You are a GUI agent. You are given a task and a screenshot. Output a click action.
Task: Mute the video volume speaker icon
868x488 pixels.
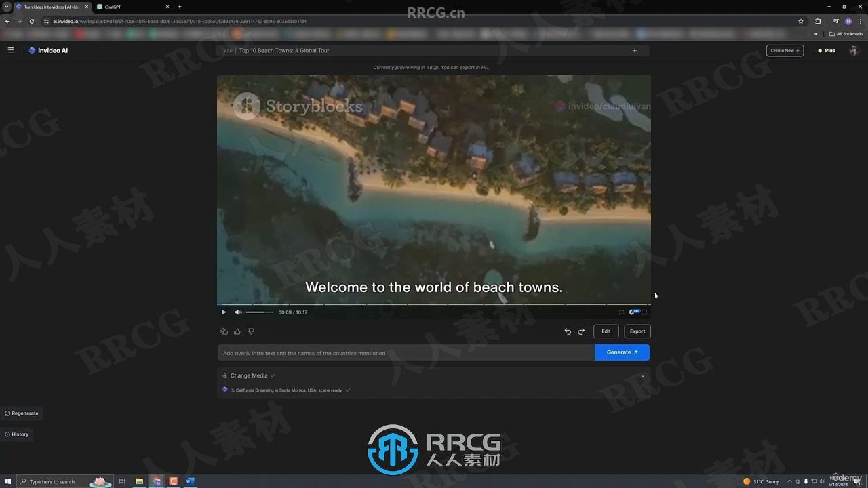point(238,312)
